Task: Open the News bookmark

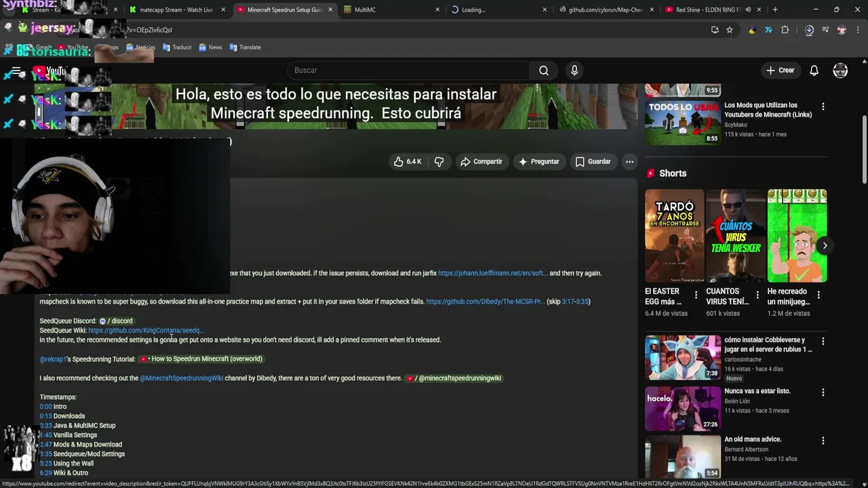Action: (x=210, y=47)
